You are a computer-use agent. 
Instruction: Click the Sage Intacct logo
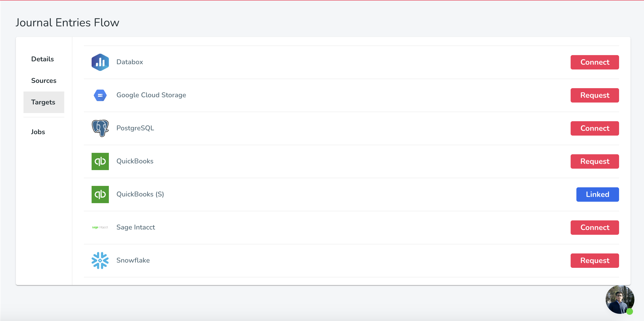100,227
